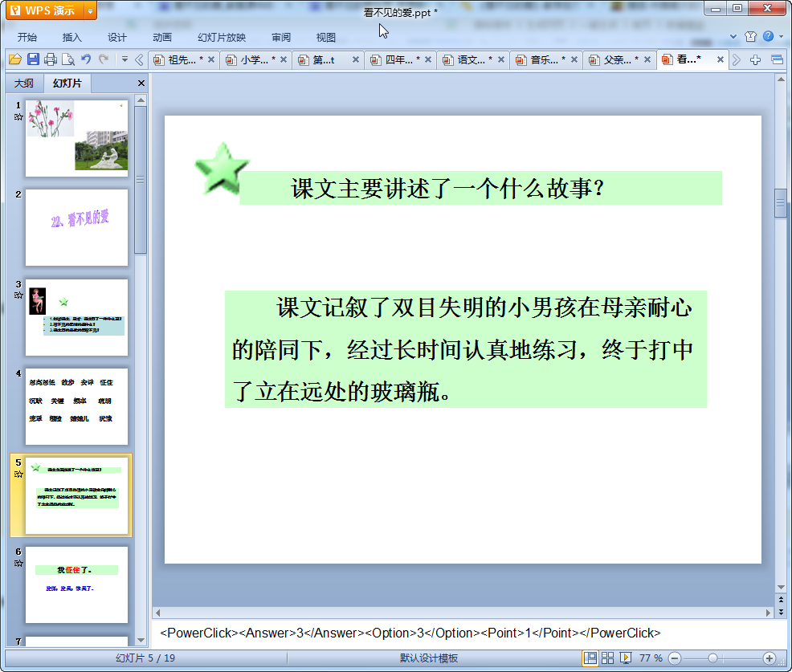Undo the last action
This screenshot has width=792, height=672.
[86, 59]
